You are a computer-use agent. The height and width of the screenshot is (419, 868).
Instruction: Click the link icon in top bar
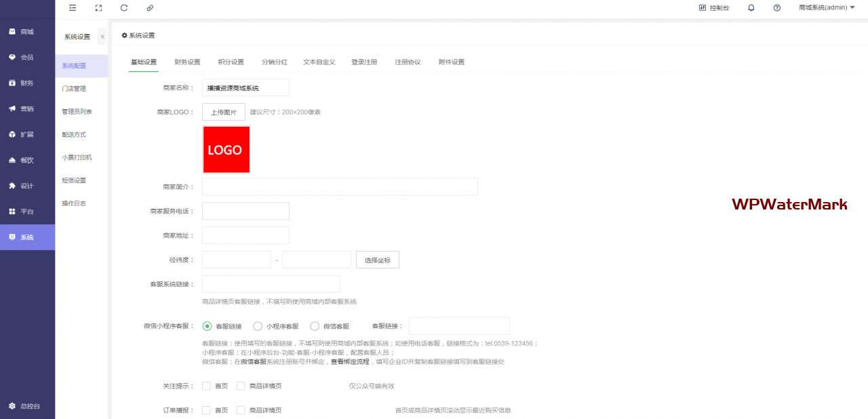(x=150, y=8)
